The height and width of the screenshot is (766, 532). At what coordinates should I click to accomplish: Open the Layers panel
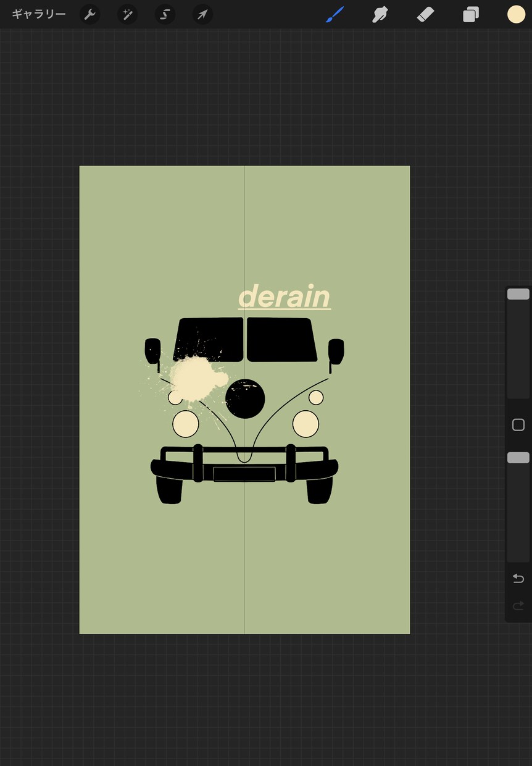coord(471,14)
